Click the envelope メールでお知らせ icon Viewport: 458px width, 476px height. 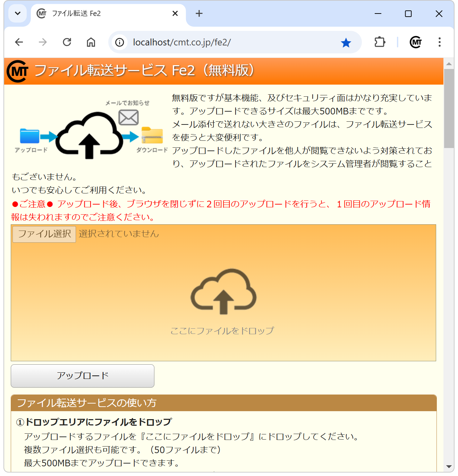[129, 118]
